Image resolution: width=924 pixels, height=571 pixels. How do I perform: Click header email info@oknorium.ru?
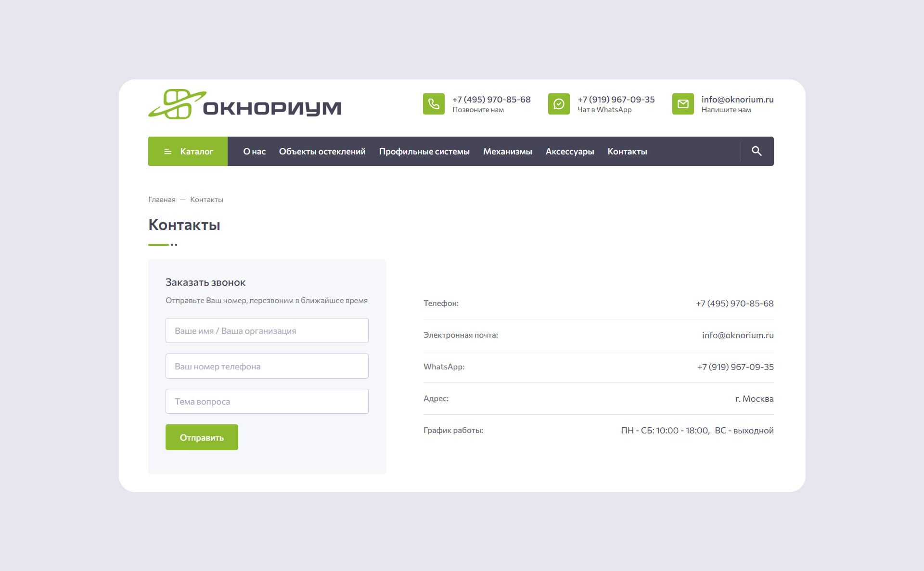pyautogui.click(x=737, y=100)
